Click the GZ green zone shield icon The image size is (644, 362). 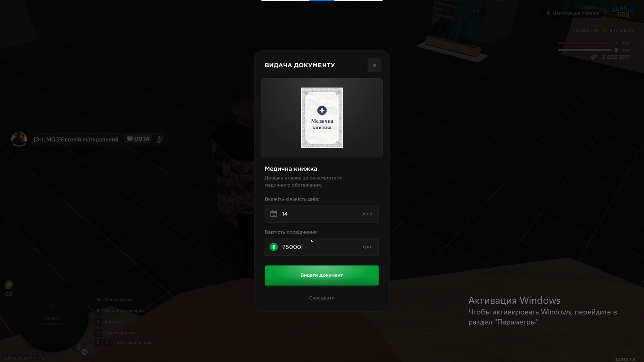pos(9,285)
